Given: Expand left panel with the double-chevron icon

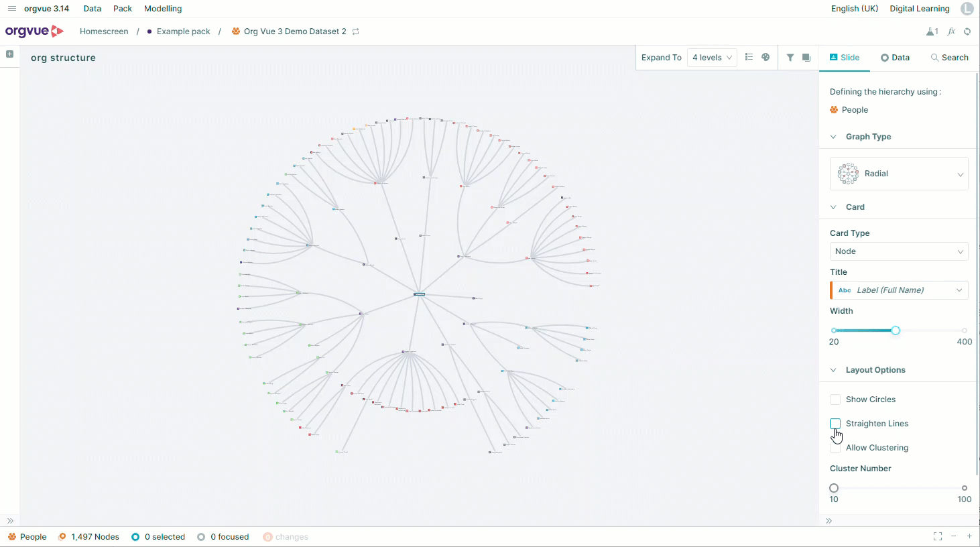Looking at the screenshot, I should 10,521.
